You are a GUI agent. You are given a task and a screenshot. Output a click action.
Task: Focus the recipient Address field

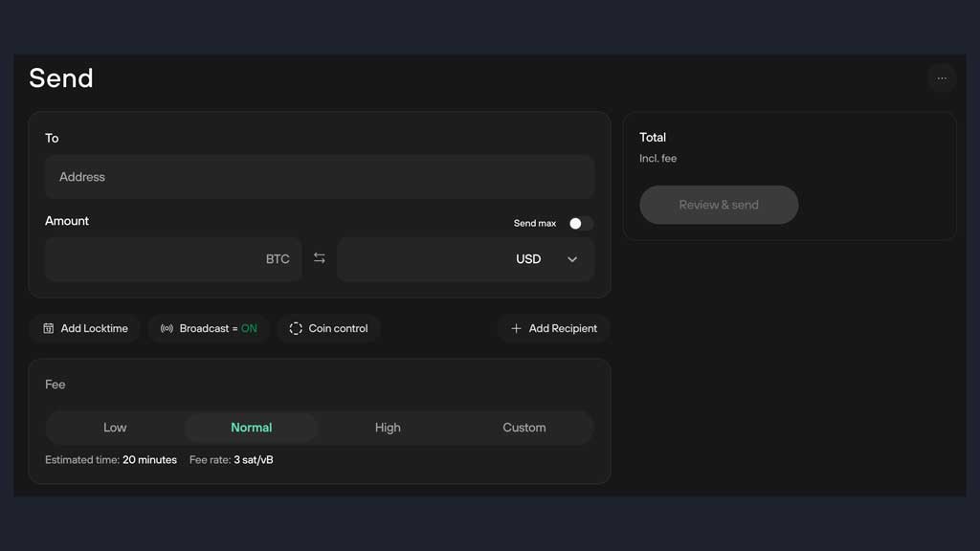point(320,177)
